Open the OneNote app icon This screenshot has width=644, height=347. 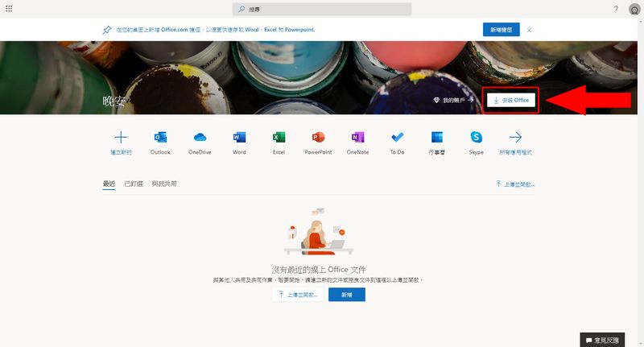pyautogui.click(x=357, y=137)
